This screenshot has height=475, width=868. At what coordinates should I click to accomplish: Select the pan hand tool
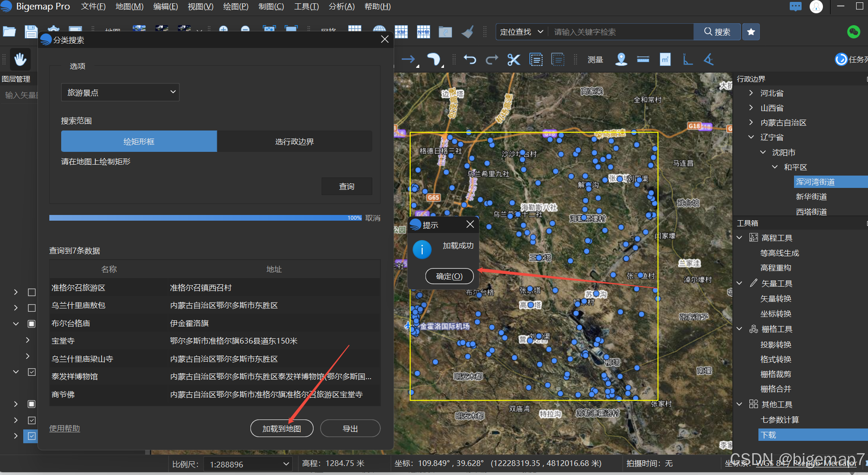[x=20, y=59]
